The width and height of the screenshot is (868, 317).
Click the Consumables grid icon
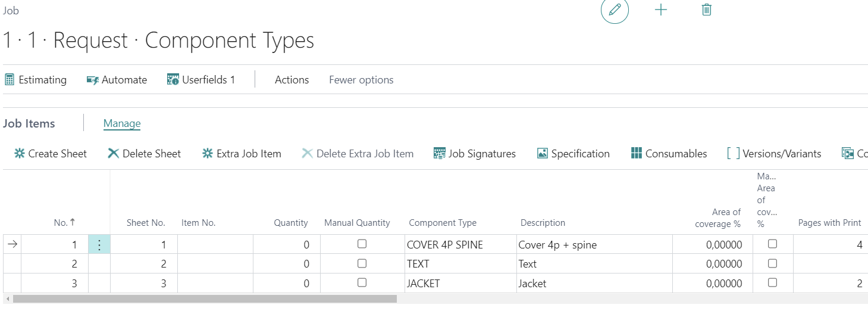tap(637, 154)
